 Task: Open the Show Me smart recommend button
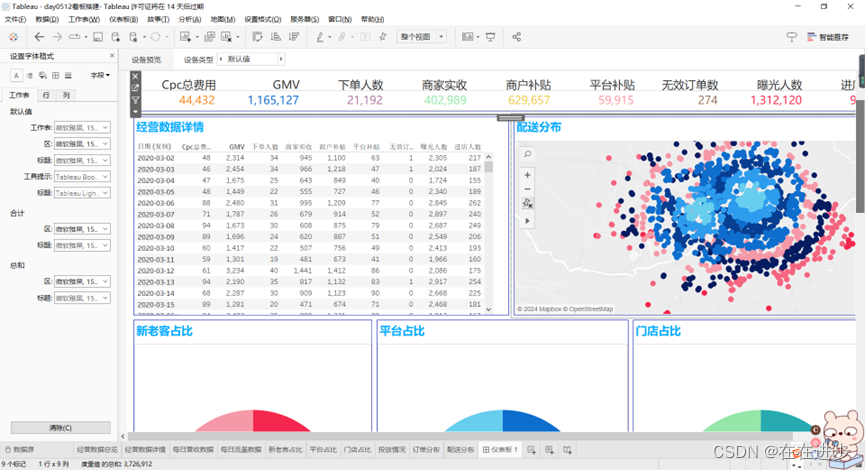click(828, 37)
